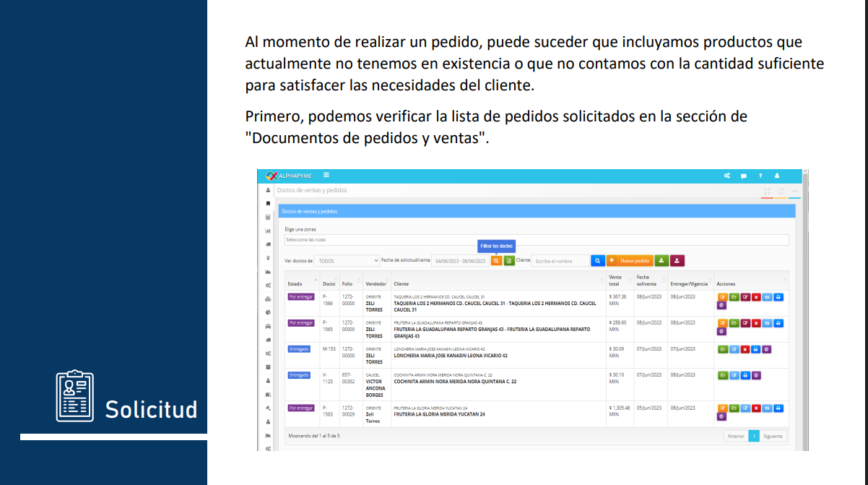The width and height of the screenshot is (868, 485).
Task: Go to Siguiente page in pagination
Action: (773, 437)
